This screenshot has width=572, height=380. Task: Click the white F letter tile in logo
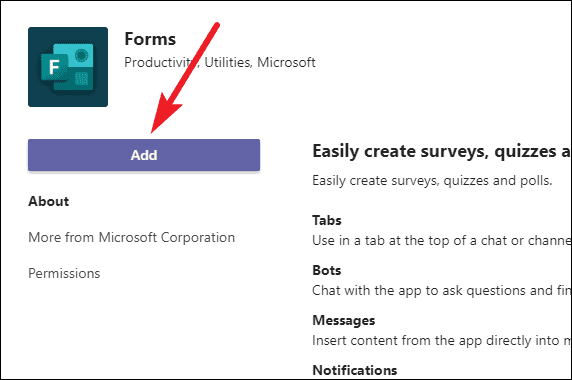54,67
